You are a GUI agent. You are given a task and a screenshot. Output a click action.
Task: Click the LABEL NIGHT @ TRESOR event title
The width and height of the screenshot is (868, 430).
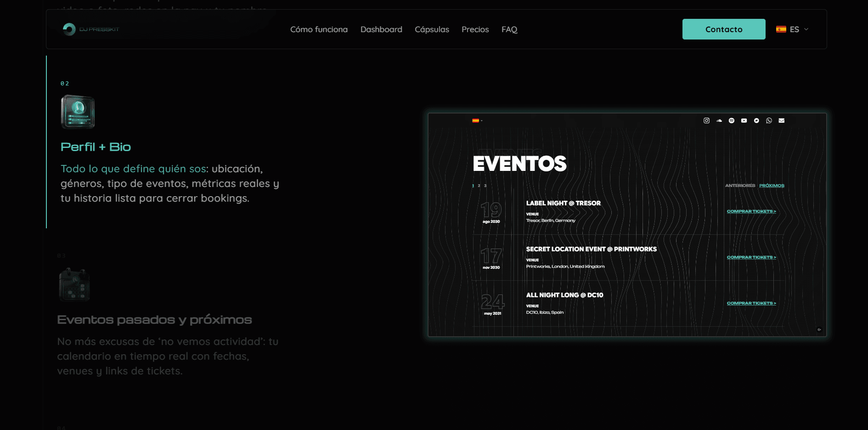pyautogui.click(x=563, y=203)
